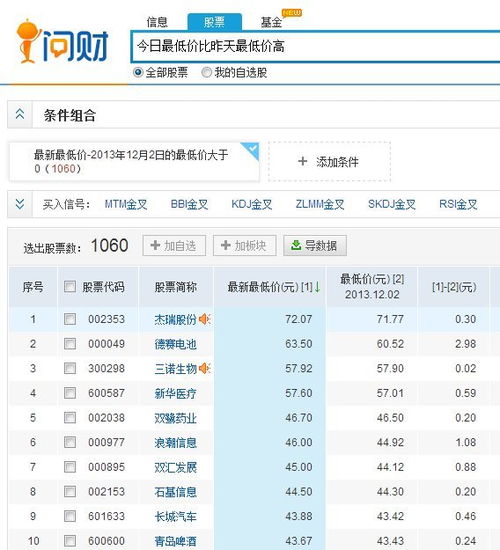Image resolution: width=500 pixels, height=550 pixels.
Task: Click the speaker icon beside 三诺生物
Action: pos(204,368)
